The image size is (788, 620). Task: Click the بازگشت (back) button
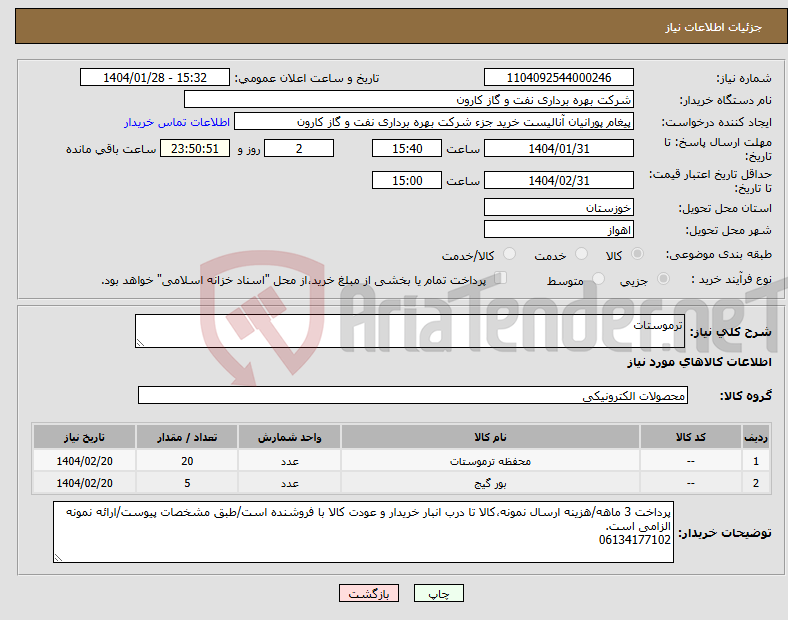(x=369, y=593)
